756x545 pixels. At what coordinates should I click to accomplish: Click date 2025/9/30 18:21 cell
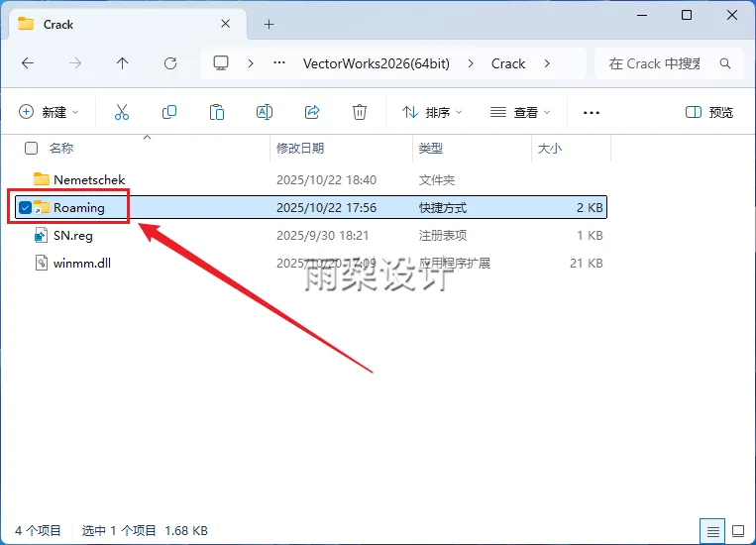(x=323, y=236)
